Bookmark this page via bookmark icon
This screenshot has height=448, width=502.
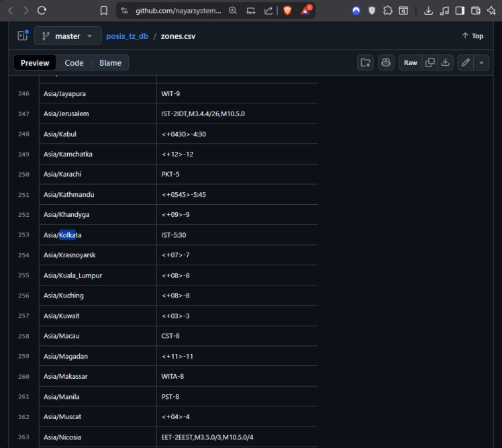[103, 11]
